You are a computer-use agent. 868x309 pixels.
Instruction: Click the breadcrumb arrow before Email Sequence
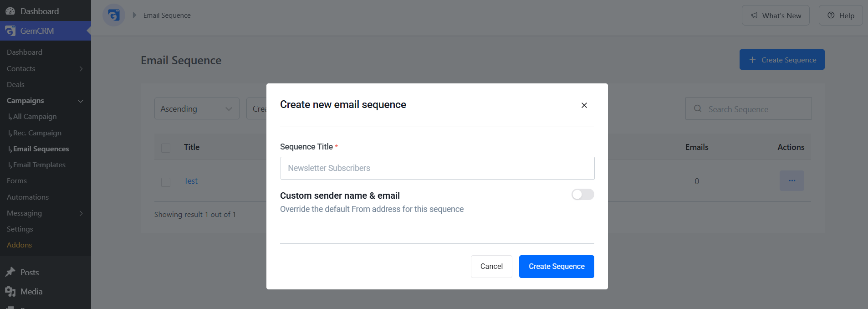tap(134, 15)
